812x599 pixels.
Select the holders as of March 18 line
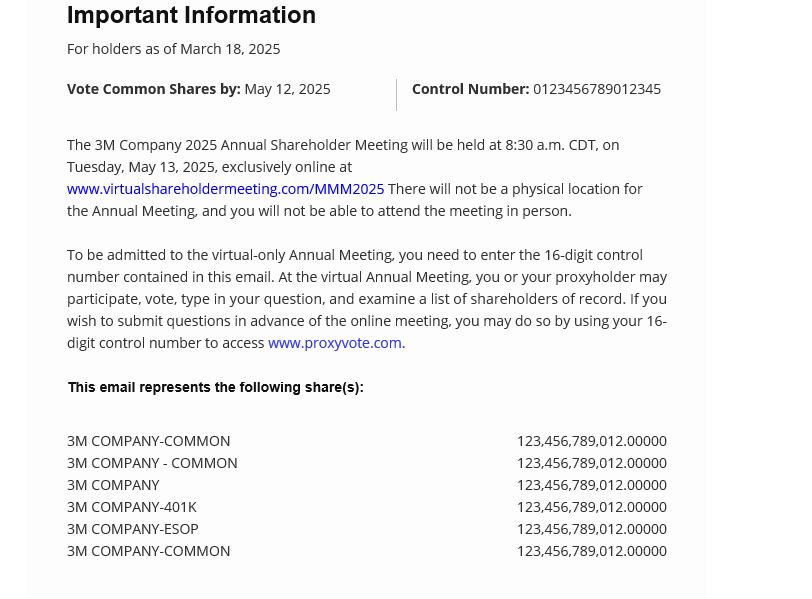coord(173,49)
